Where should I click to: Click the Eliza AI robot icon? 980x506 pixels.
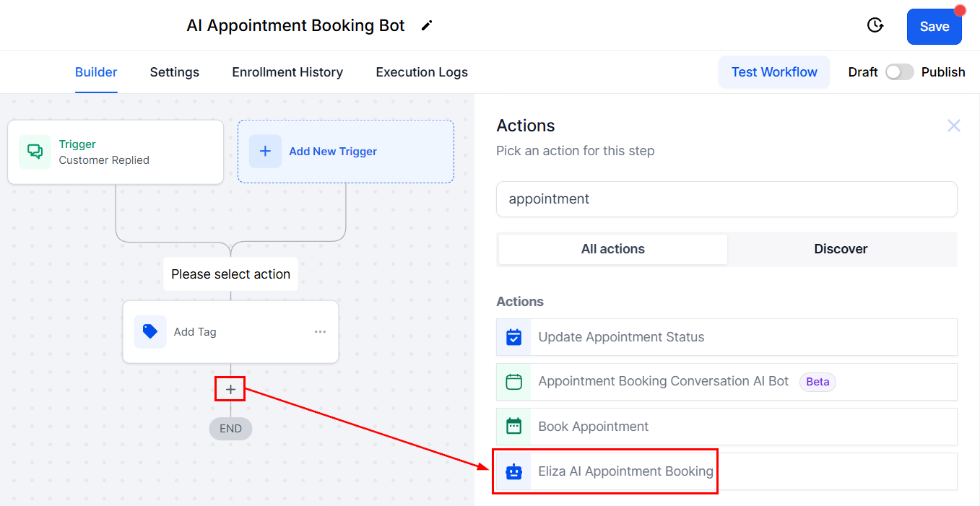pyautogui.click(x=513, y=471)
